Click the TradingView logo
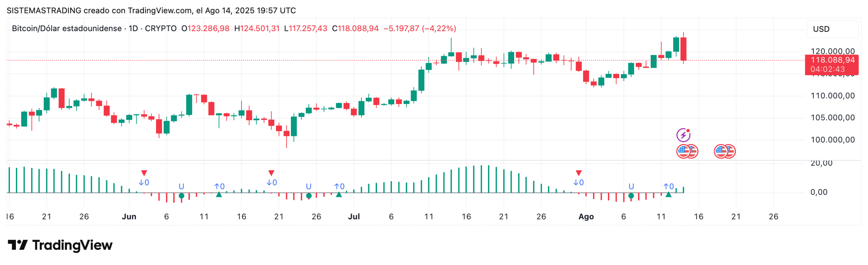Viewport: 868px width, 265px height. click(60, 245)
